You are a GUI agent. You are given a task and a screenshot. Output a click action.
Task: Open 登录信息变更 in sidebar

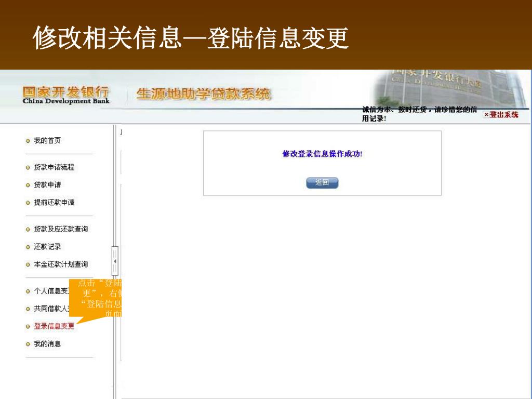coord(54,326)
